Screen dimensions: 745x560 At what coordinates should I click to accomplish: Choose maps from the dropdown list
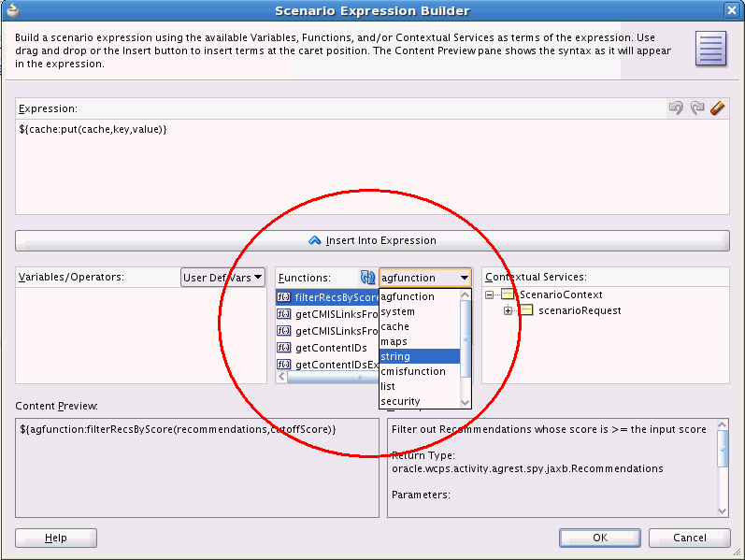pyautogui.click(x=420, y=341)
